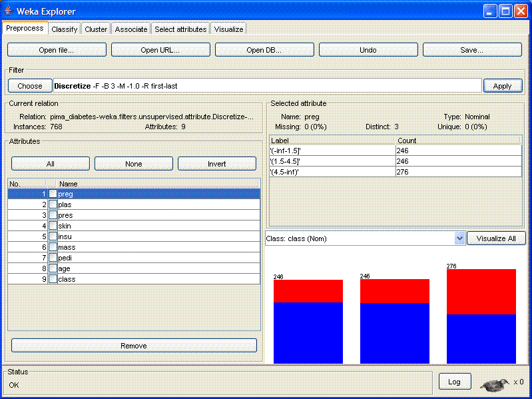Toggle the class attribute checkbox

[53, 279]
